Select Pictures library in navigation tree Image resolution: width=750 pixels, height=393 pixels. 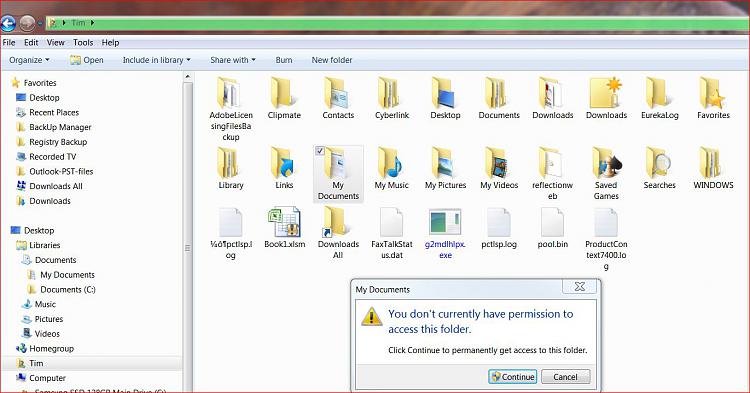click(43, 319)
